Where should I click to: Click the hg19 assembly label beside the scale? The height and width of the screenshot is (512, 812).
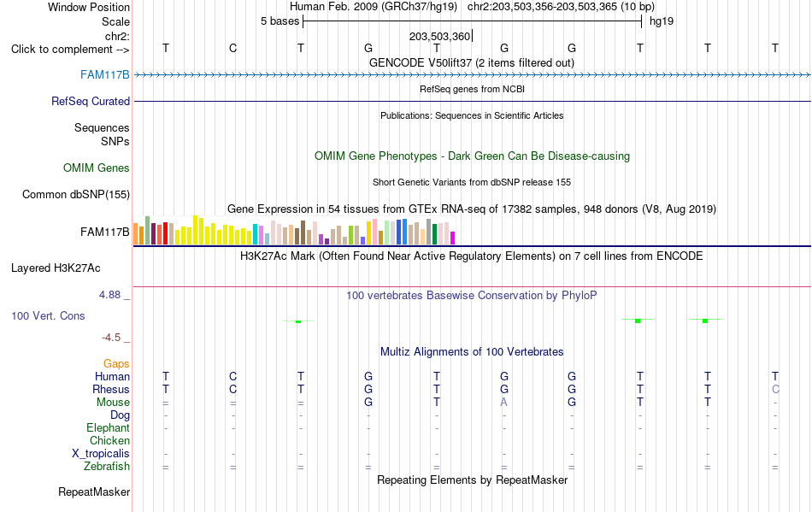pyautogui.click(x=662, y=21)
